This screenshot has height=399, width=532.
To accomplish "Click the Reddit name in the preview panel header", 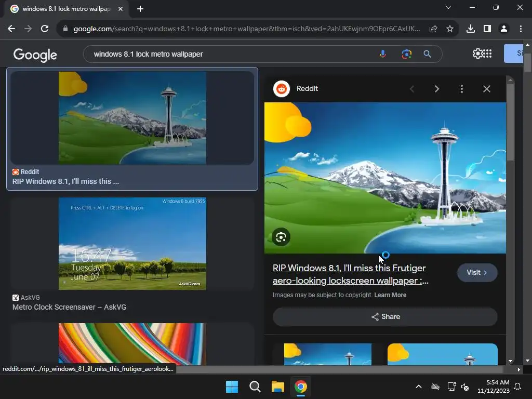I will (x=308, y=88).
